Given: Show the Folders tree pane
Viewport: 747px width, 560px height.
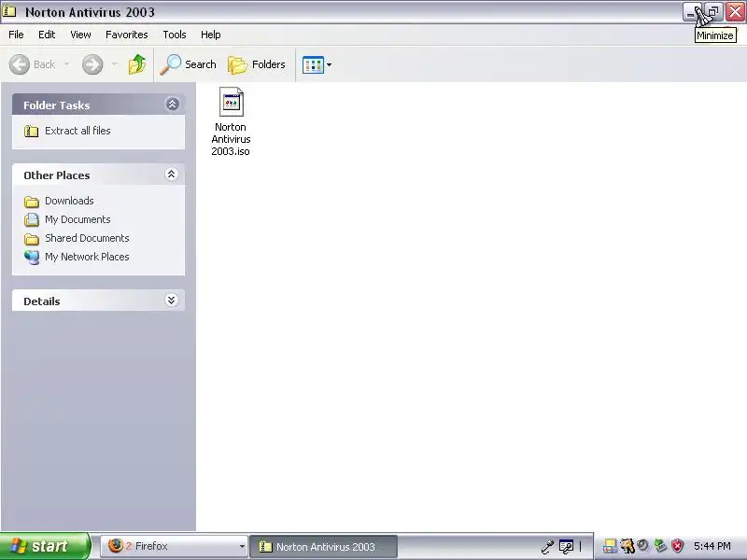Looking at the screenshot, I should pos(257,64).
